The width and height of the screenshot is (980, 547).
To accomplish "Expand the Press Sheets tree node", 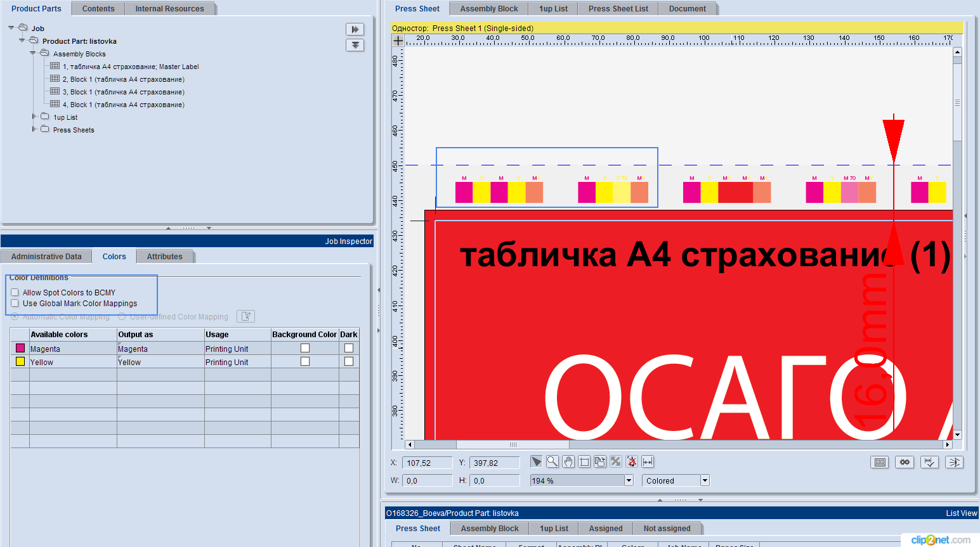I will (x=34, y=129).
